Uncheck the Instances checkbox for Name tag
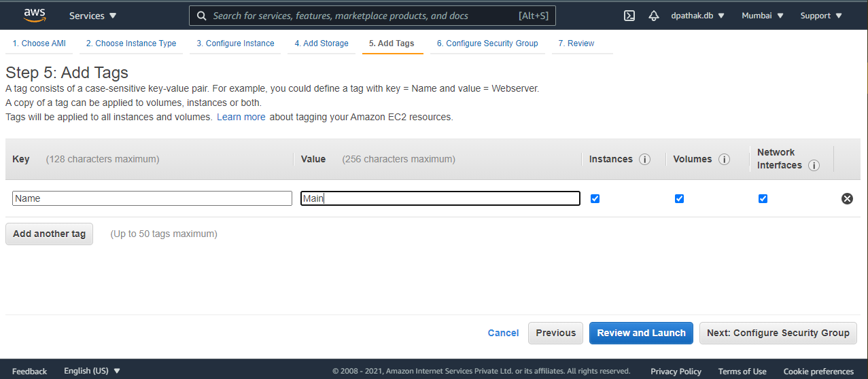This screenshot has width=868, height=379. click(595, 198)
